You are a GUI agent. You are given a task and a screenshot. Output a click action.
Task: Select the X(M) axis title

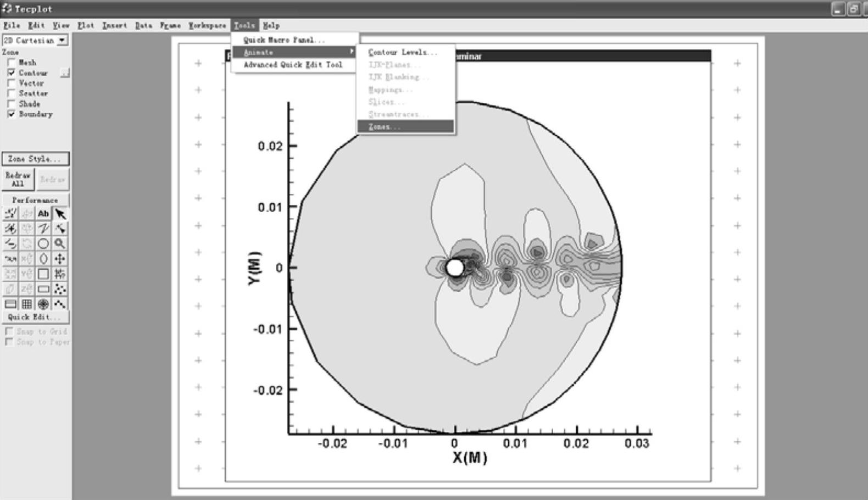(470, 458)
